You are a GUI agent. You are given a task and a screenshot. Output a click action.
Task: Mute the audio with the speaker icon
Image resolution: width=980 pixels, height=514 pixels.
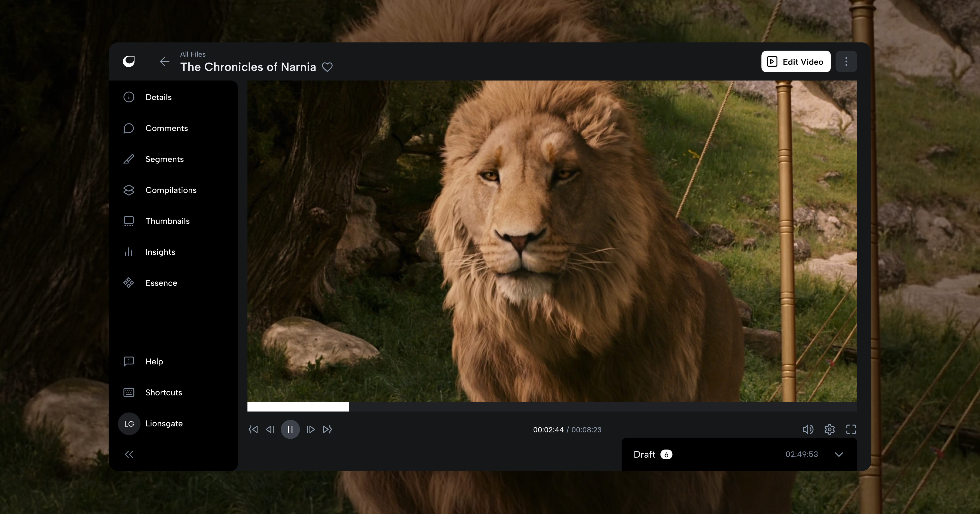(x=808, y=429)
